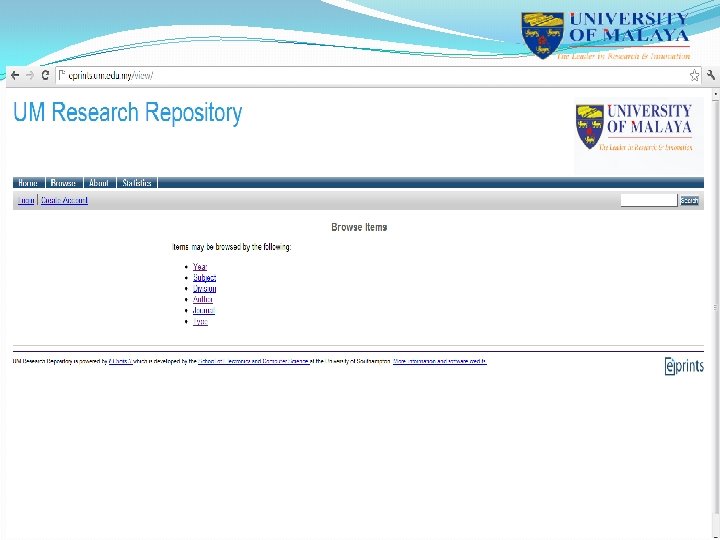Click the browser forward arrow
The height and width of the screenshot is (540, 720).
coord(30,75)
